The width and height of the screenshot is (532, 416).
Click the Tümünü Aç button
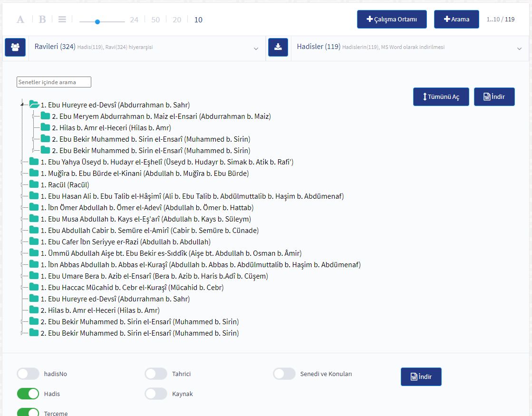coord(441,97)
